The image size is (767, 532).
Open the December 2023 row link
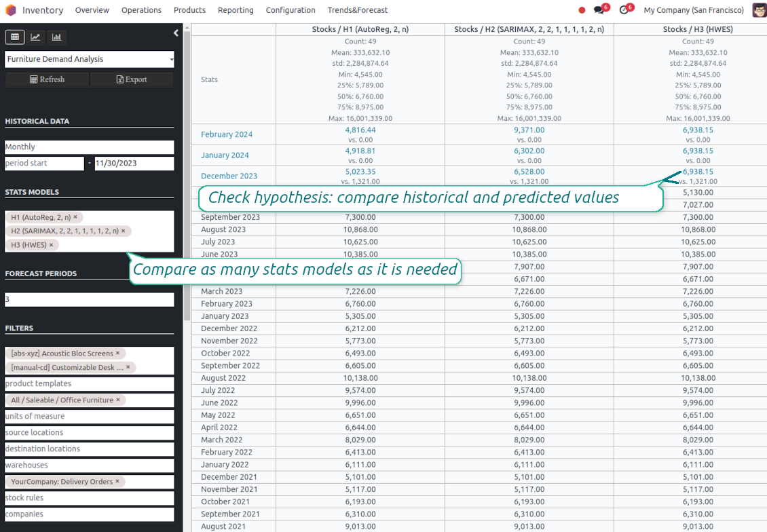click(229, 176)
